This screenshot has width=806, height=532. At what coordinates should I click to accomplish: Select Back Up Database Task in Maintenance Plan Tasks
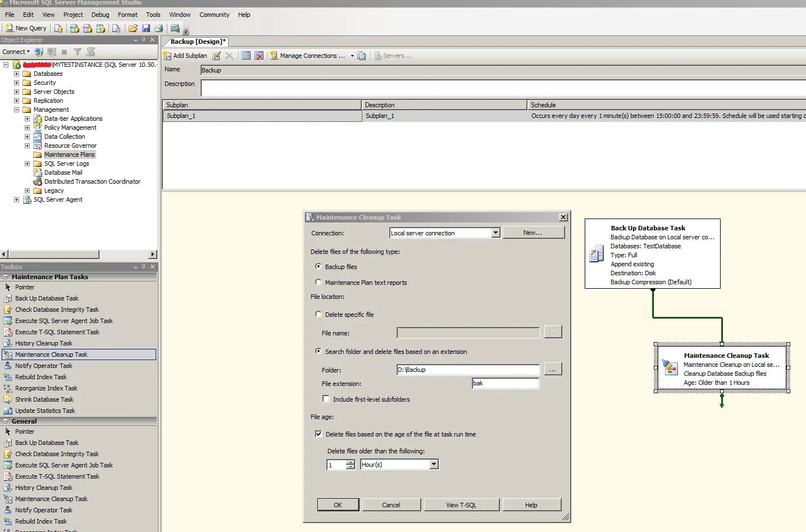[x=47, y=298]
